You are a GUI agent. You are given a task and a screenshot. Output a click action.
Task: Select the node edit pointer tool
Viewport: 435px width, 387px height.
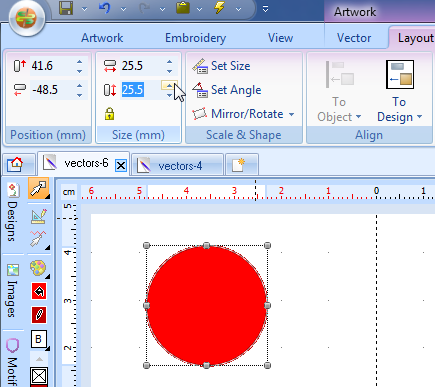click(39, 239)
